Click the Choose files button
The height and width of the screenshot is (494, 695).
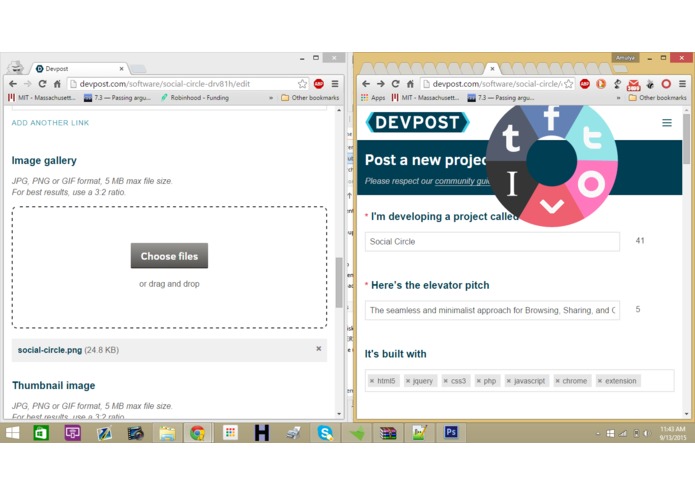169,256
